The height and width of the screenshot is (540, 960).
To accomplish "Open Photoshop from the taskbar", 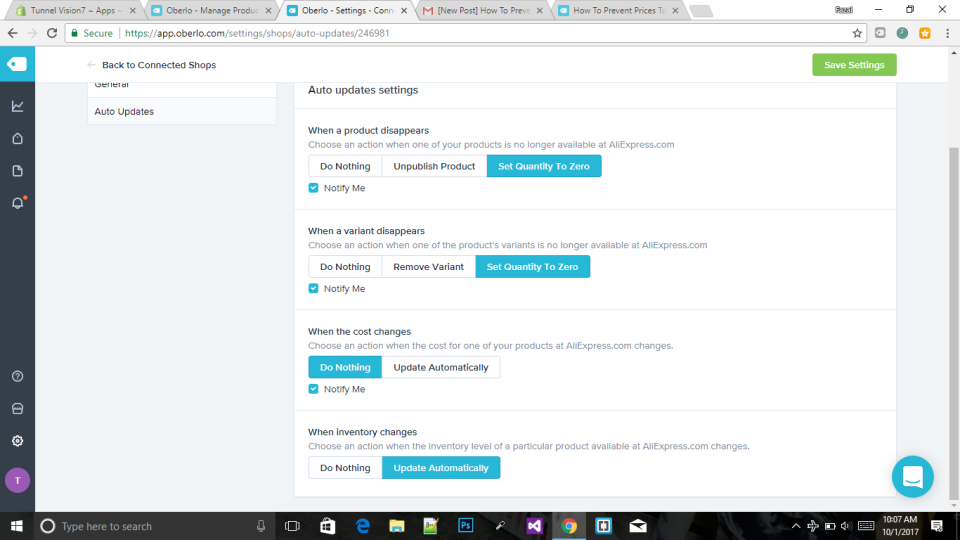I will pos(465,526).
